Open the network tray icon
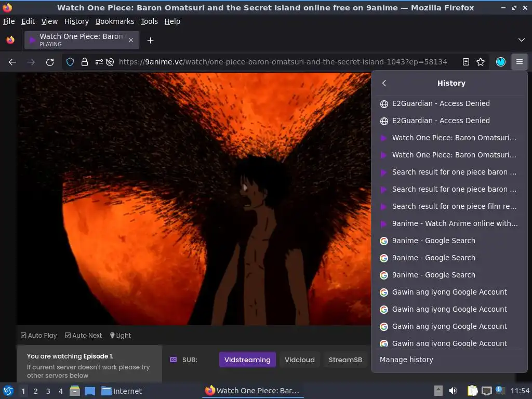 pos(487,391)
